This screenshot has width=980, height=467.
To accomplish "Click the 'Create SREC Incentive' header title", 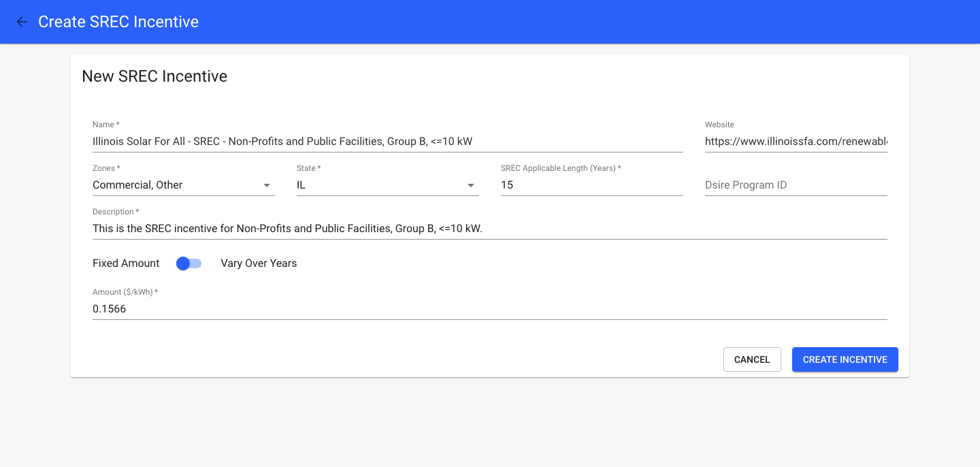I will click(x=118, y=22).
